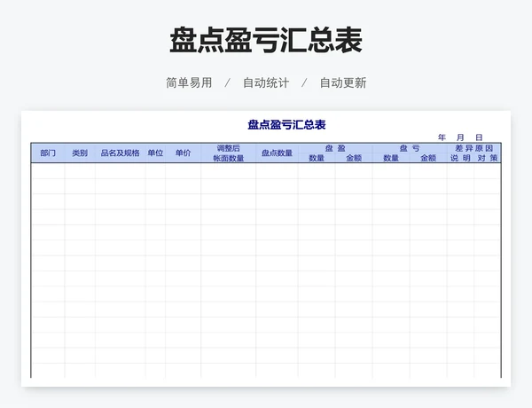
Task: Select the 盘盈 group header
Action: click(x=335, y=148)
